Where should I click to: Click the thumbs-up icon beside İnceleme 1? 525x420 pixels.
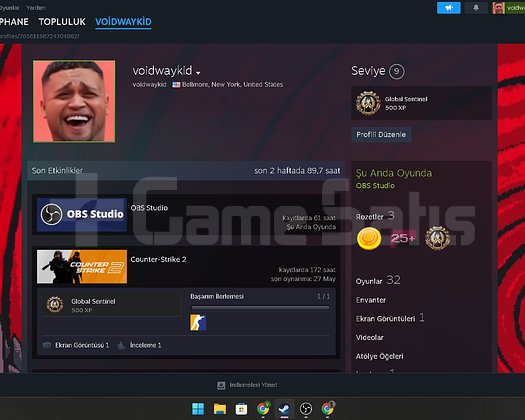tap(121, 345)
